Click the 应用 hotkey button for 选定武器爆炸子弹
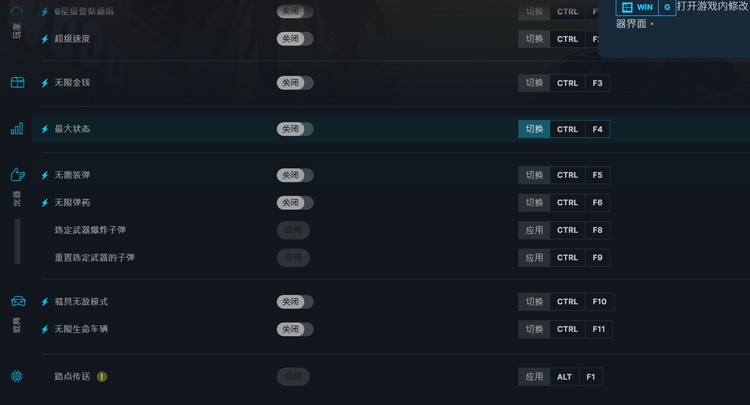Image resolution: width=750 pixels, height=405 pixels. 534,230
